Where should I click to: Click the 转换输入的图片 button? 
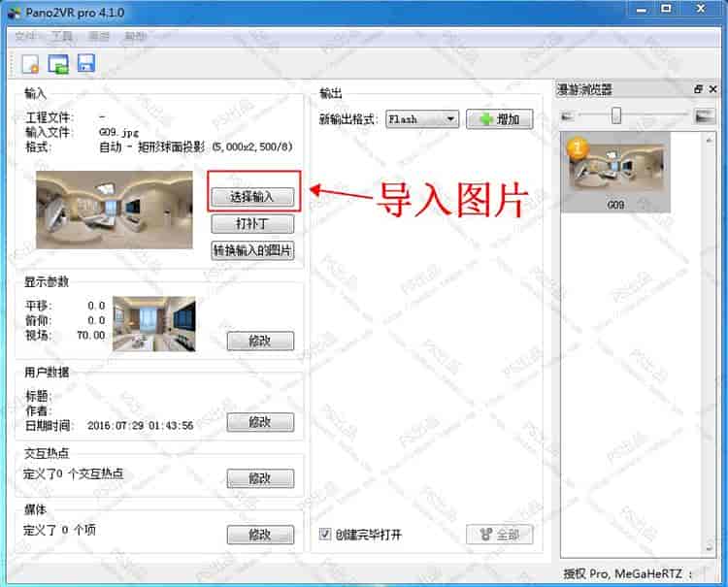(x=252, y=250)
